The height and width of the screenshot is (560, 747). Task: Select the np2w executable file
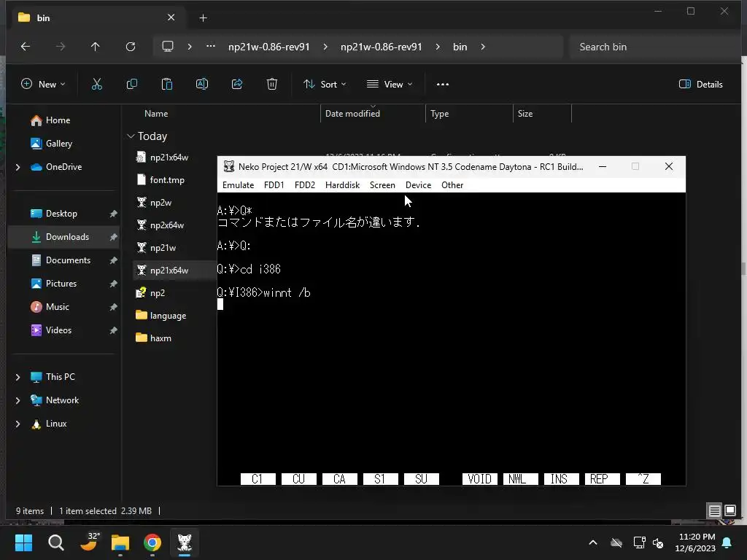click(x=160, y=203)
